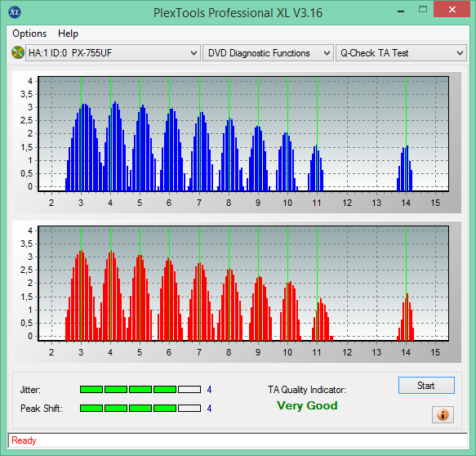Click the red histogram peak at 3T

(82, 295)
